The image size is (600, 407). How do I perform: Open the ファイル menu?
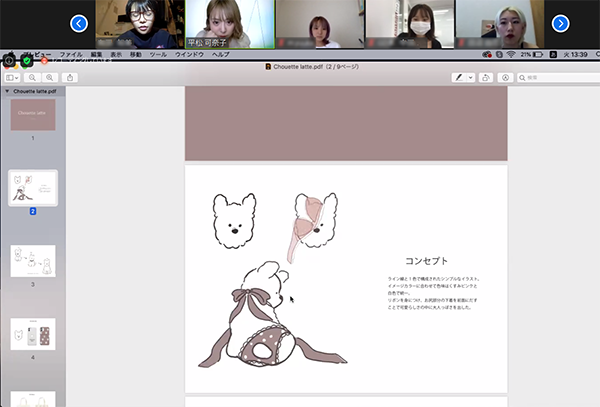pos(71,54)
